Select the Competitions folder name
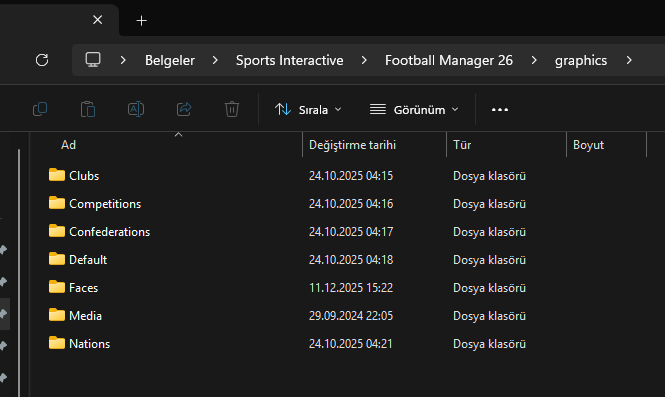The image size is (665, 397). point(105,204)
